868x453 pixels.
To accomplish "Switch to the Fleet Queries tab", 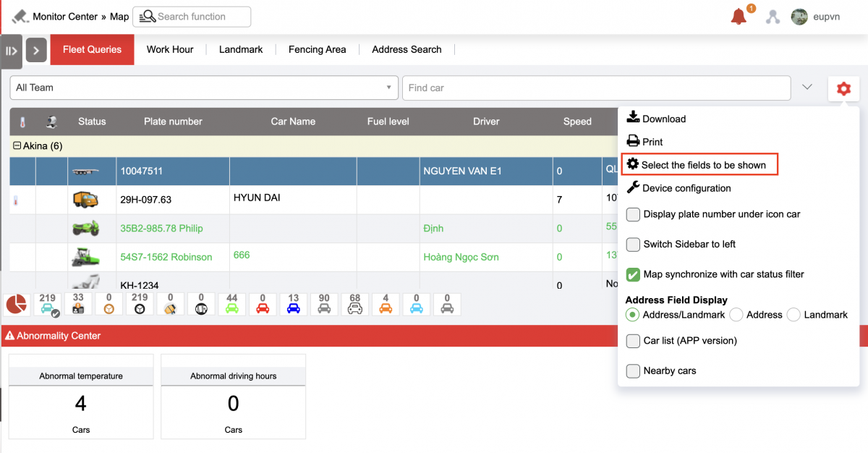I will coord(92,50).
